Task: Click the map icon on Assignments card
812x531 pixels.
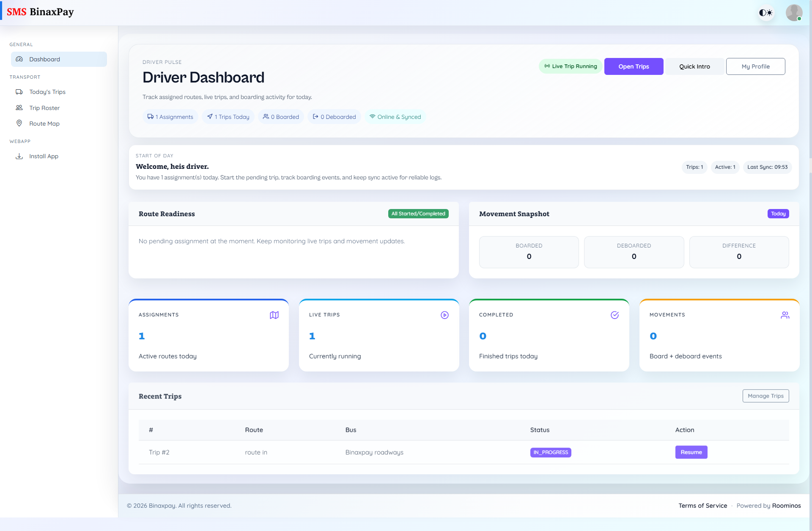Action: pyautogui.click(x=274, y=315)
